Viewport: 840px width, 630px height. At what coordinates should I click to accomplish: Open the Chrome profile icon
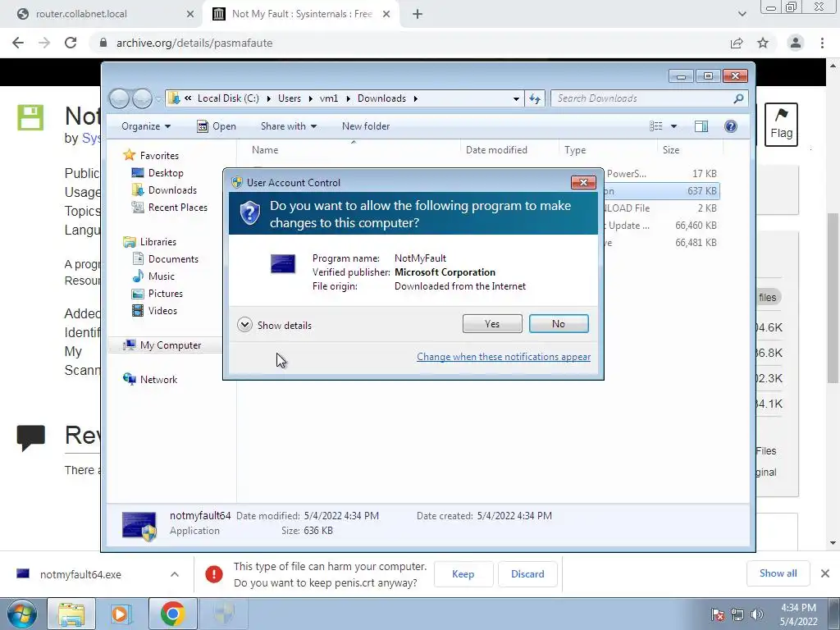click(x=796, y=43)
